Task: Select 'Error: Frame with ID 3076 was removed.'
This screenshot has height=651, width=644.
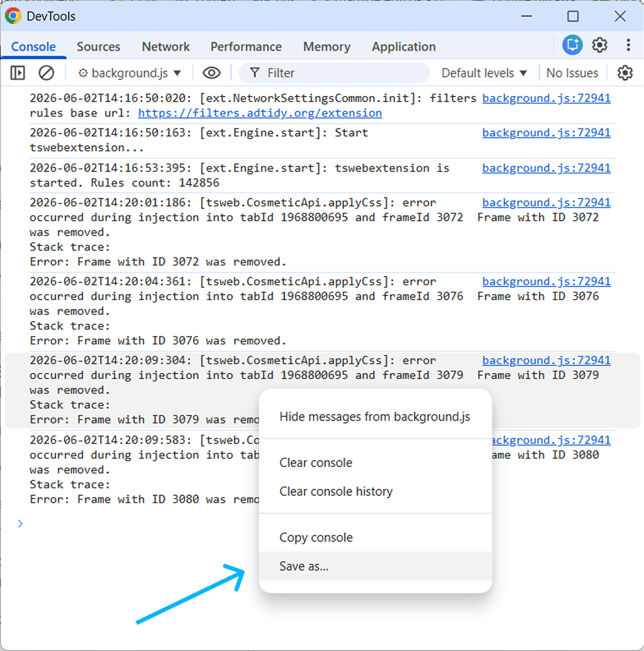Action: tap(158, 340)
